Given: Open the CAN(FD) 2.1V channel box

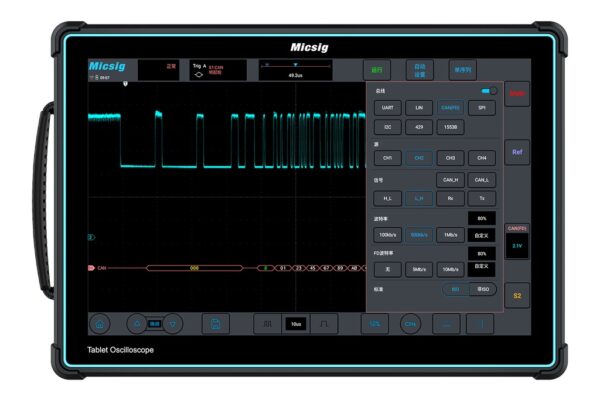Looking at the screenshot, I should (x=517, y=242).
